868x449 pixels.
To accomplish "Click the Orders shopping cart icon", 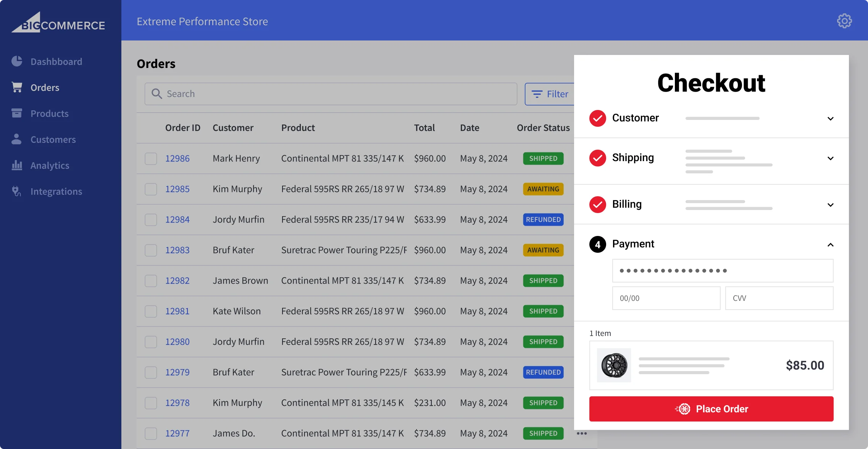I will pos(17,87).
